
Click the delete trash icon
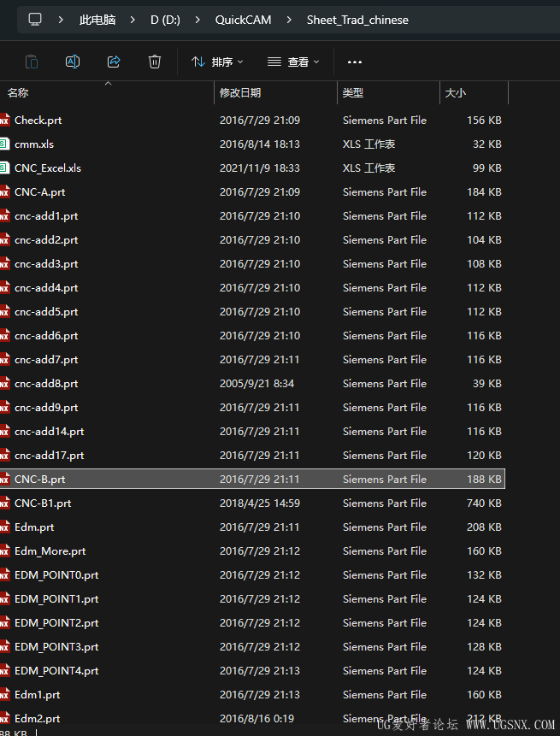tap(155, 62)
